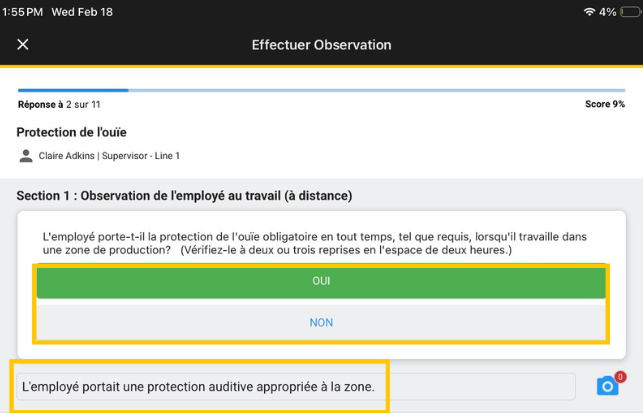Click Claire Adkins supervisor label

coord(109,156)
